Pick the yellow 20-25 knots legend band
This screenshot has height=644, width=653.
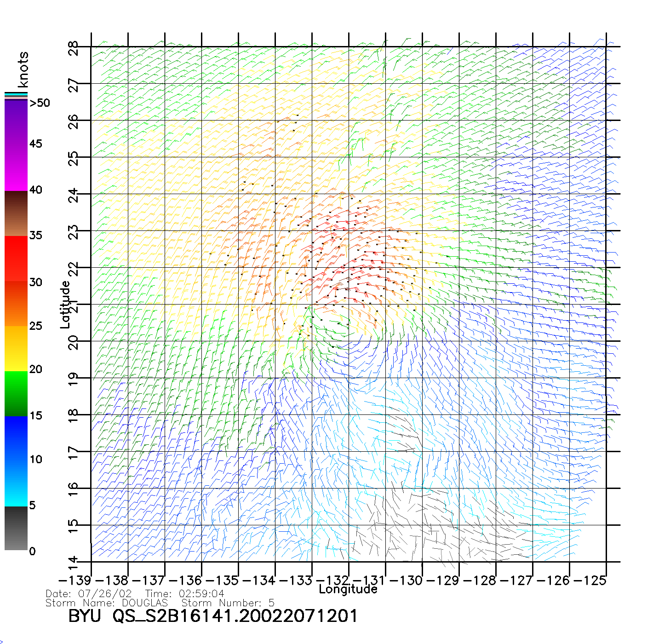click(16, 348)
